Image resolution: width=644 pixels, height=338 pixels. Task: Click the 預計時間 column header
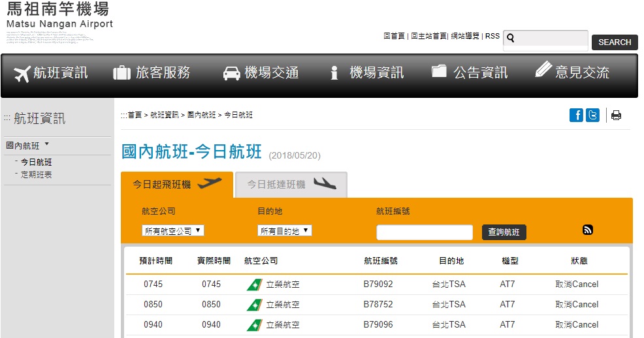(x=155, y=261)
